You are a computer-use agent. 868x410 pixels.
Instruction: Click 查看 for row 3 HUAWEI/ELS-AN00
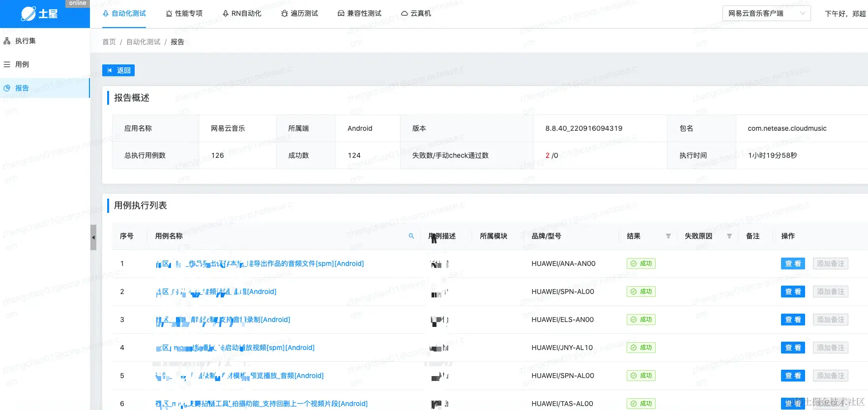click(x=793, y=320)
